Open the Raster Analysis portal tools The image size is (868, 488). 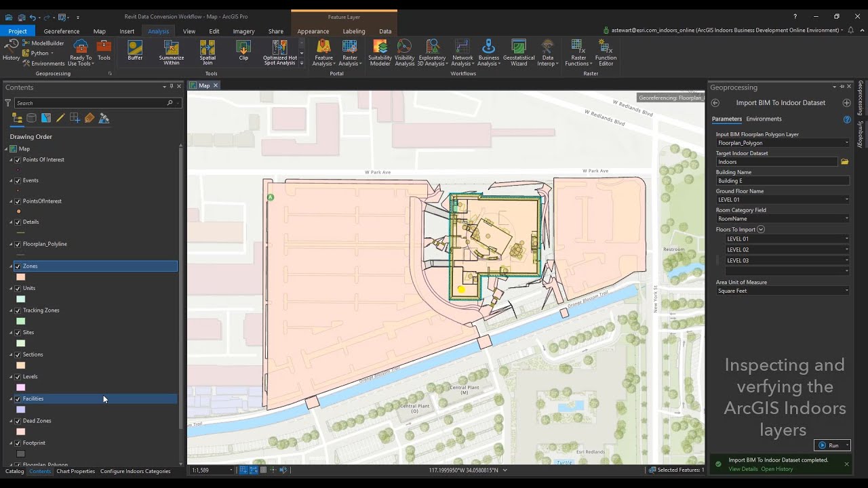tap(350, 52)
